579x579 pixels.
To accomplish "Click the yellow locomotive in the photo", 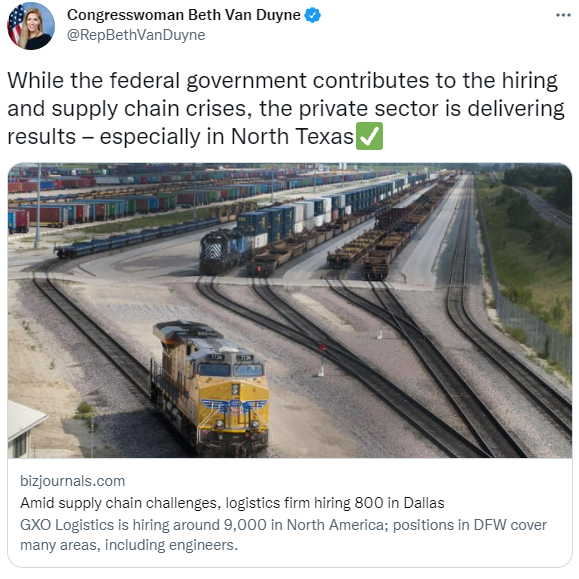I will tap(212, 388).
